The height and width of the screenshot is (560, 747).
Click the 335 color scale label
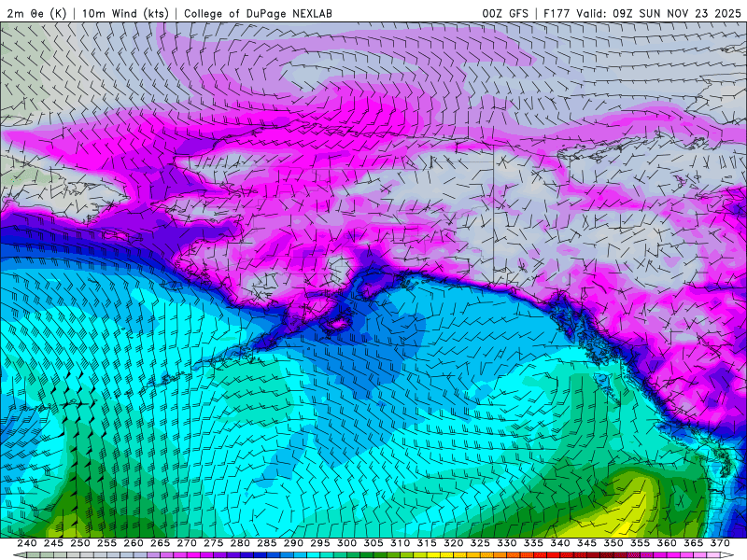[533, 543]
